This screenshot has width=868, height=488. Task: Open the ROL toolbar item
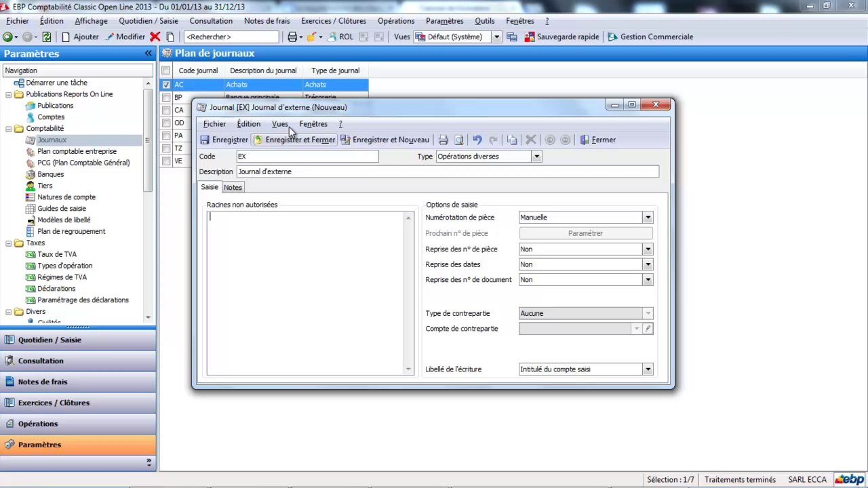[x=341, y=37]
